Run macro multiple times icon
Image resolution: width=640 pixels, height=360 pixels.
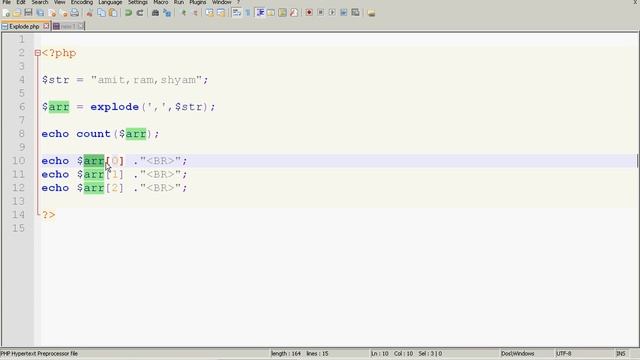(344, 13)
